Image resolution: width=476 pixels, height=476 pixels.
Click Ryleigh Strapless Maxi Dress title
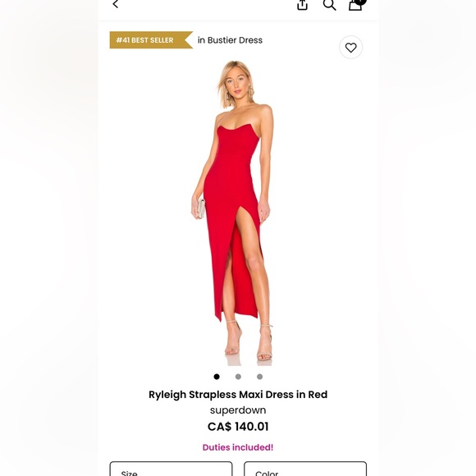(x=238, y=395)
